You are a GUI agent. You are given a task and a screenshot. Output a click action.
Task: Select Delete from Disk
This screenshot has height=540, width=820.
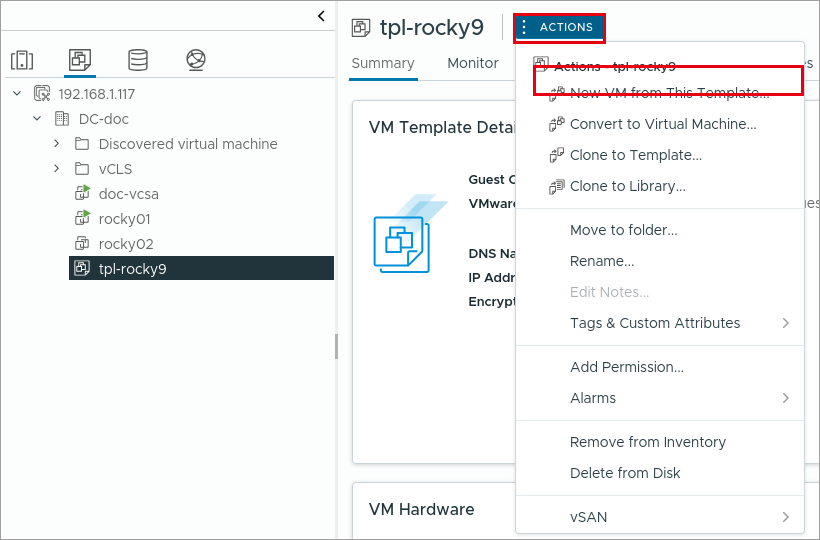(659, 473)
